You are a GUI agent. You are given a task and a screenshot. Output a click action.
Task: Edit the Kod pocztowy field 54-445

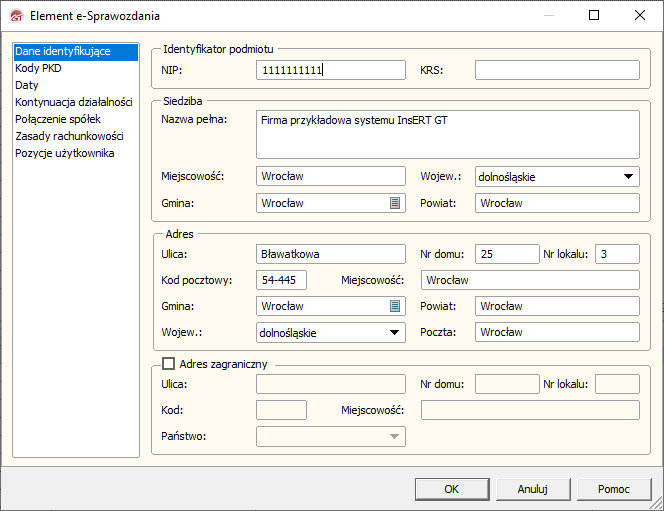click(281, 280)
